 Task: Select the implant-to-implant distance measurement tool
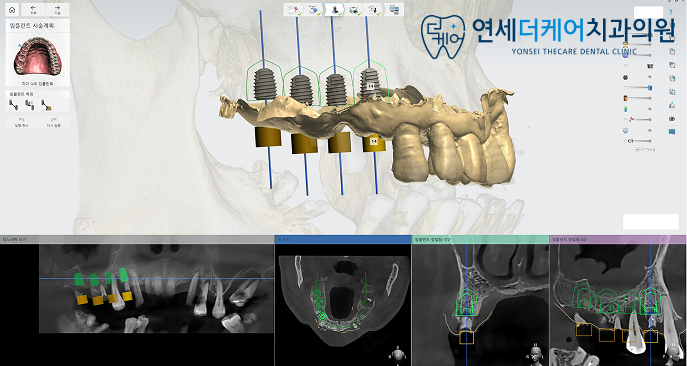pyautogui.click(x=14, y=104)
